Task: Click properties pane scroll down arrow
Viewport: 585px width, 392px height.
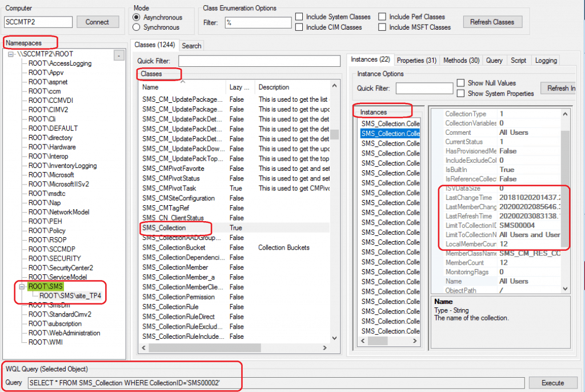Action: [x=565, y=289]
